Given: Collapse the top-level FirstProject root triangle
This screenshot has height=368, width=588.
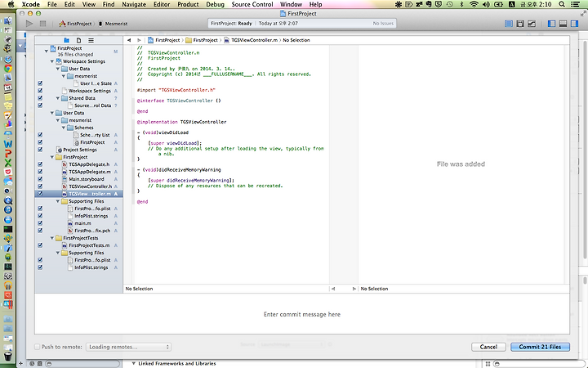Looking at the screenshot, I should tap(46, 51).
